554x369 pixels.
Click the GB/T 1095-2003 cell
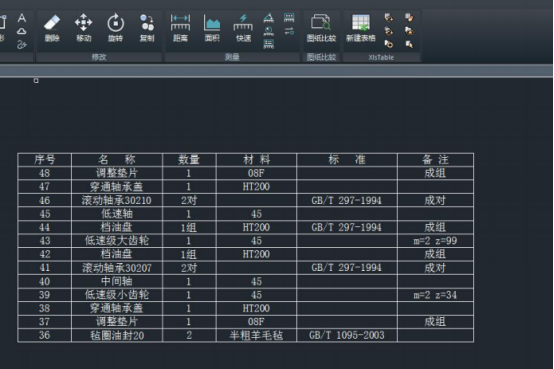click(x=347, y=335)
